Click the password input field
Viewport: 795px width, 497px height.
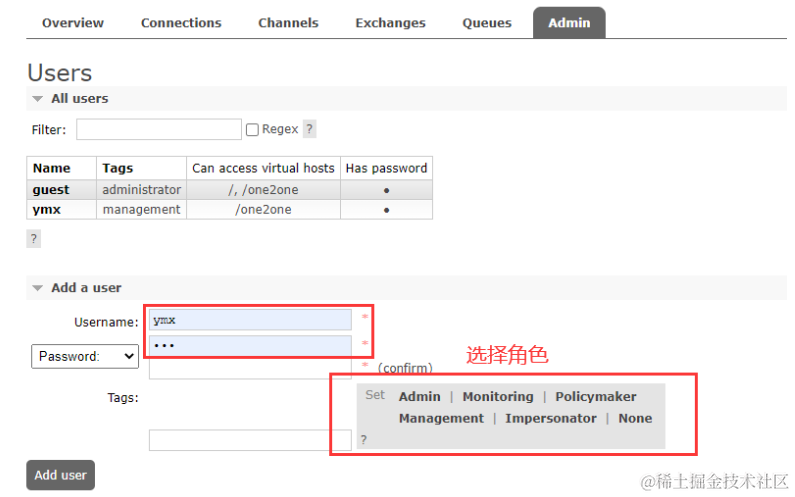(250, 345)
